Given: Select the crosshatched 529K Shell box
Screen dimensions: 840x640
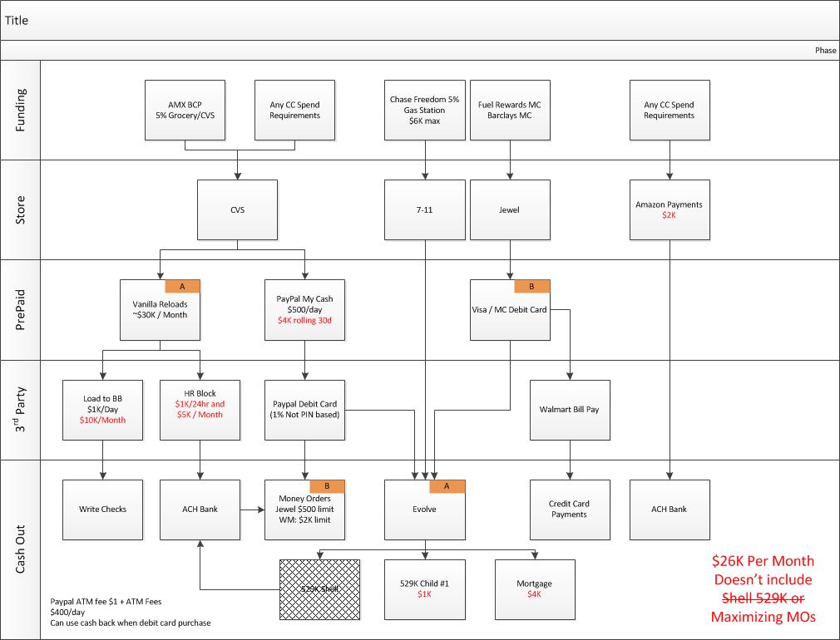Looking at the screenshot, I should (320, 589).
